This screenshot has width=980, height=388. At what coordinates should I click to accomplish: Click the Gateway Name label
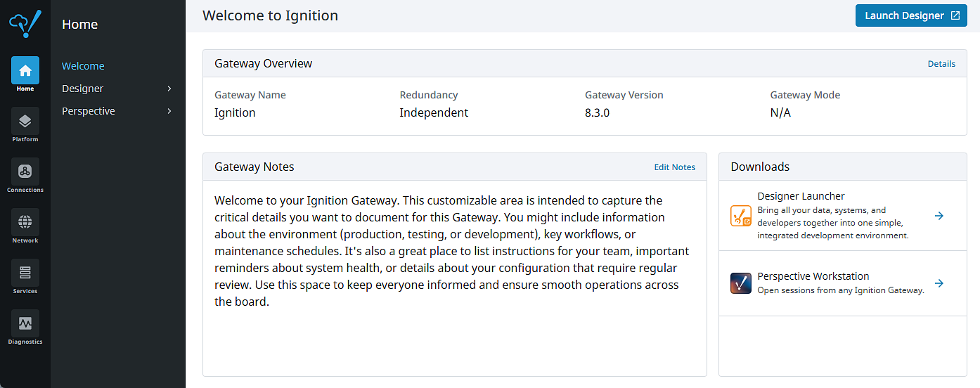point(250,95)
